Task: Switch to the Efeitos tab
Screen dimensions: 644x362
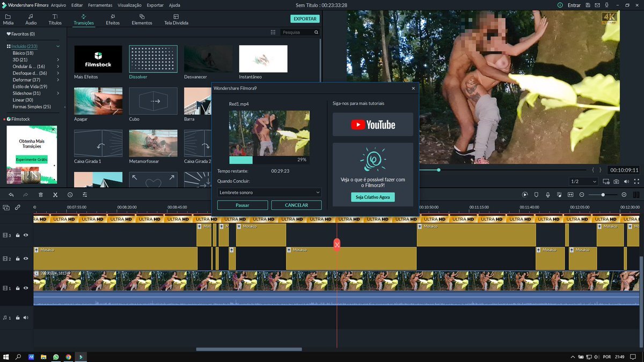Action: (x=113, y=19)
